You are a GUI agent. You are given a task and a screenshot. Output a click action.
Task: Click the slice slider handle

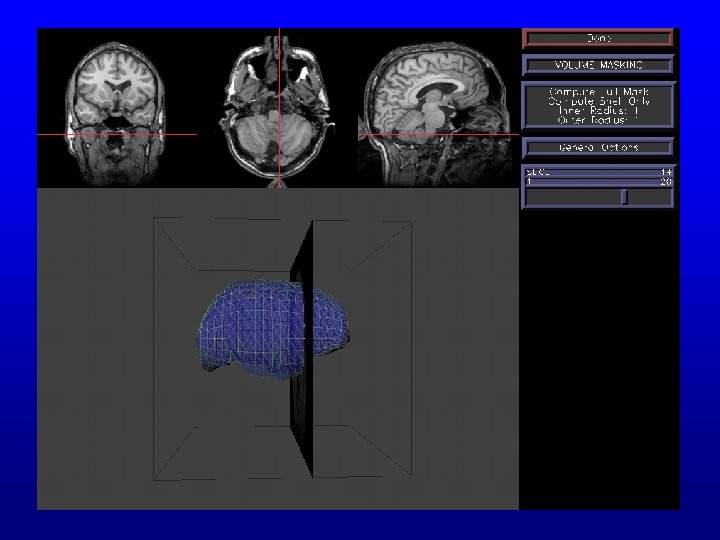(624, 197)
